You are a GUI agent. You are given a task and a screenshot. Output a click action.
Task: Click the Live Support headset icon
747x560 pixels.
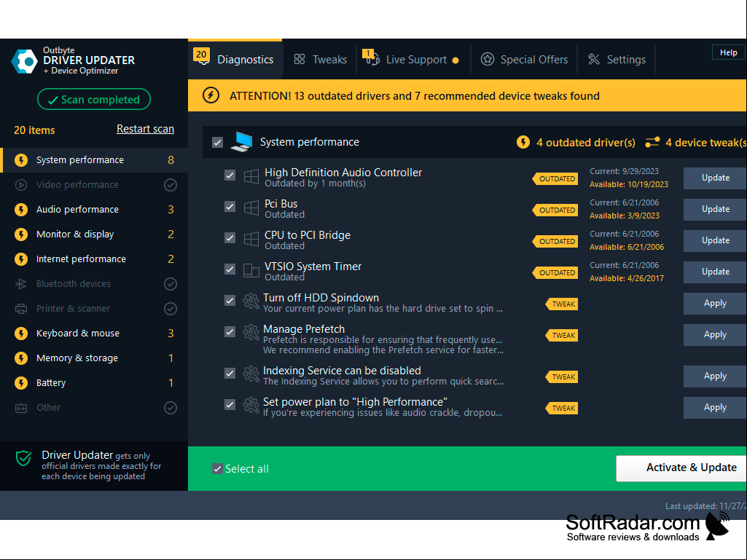click(x=371, y=58)
